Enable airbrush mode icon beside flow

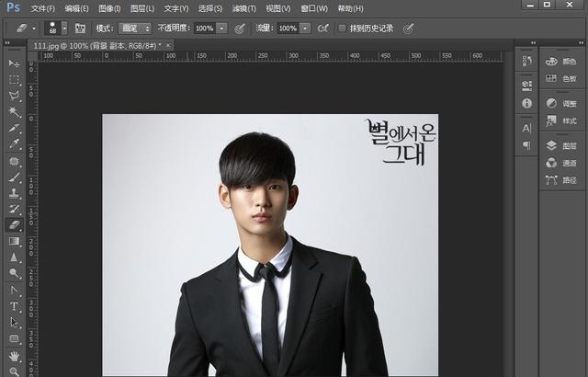(322, 29)
